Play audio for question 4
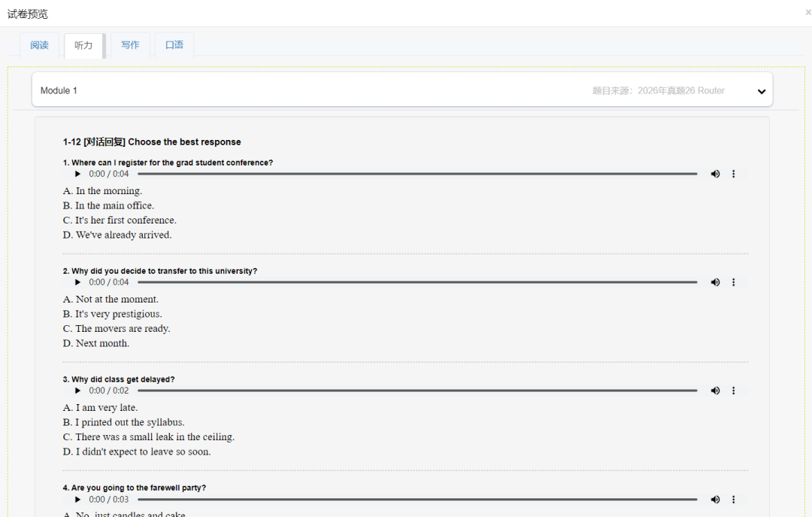The image size is (812, 517). 77,499
